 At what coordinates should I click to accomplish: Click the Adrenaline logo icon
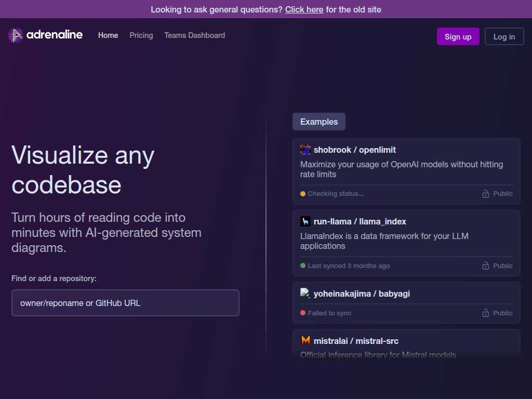[x=16, y=35]
